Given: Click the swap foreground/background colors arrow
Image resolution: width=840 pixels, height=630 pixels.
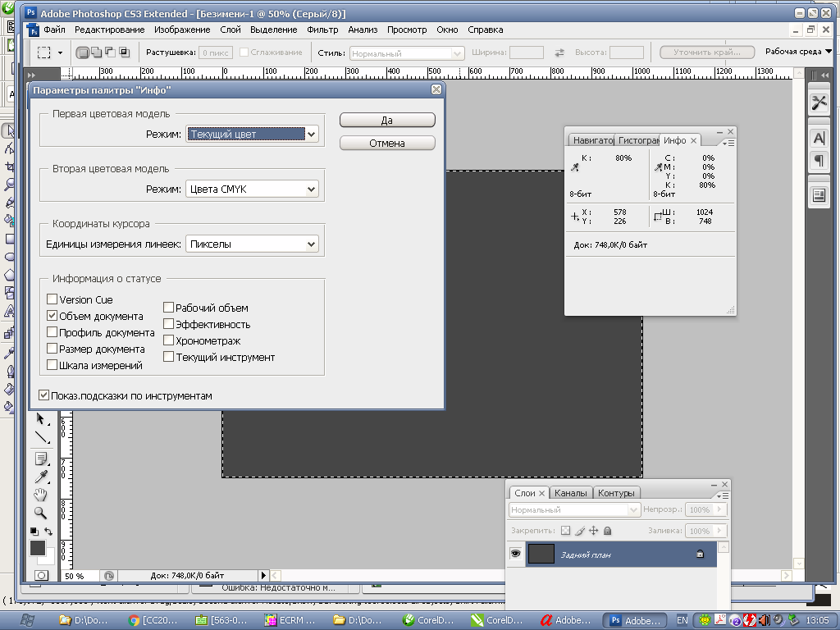Looking at the screenshot, I should [49, 532].
